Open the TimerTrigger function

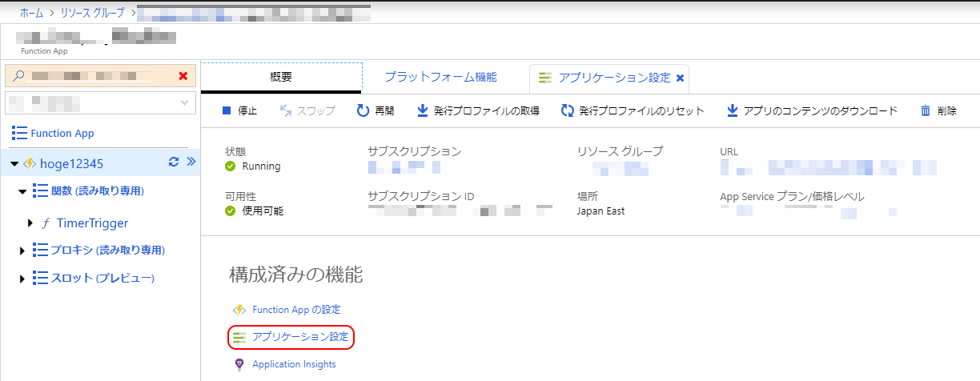(x=92, y=223)
